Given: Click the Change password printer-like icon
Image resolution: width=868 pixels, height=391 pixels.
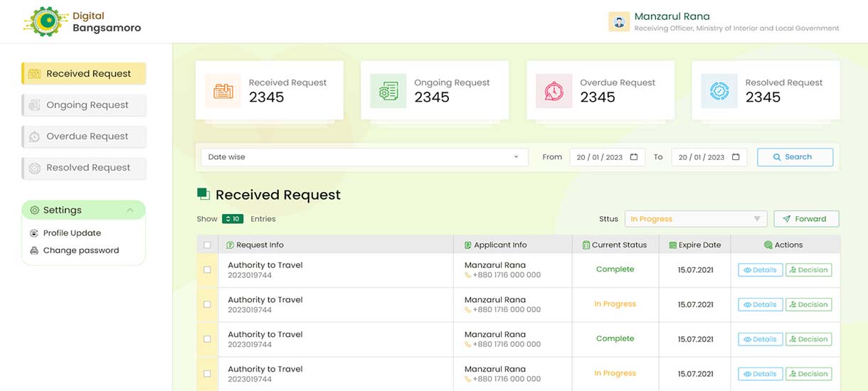Looking at the screenshot, I should [x=34, y=250].
